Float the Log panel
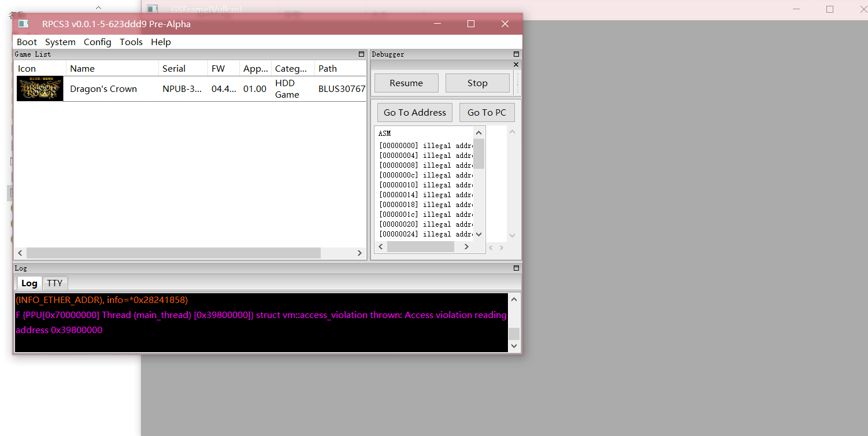Image resolution: width=868 pixels, height=436 pixels. click(516, 268)
